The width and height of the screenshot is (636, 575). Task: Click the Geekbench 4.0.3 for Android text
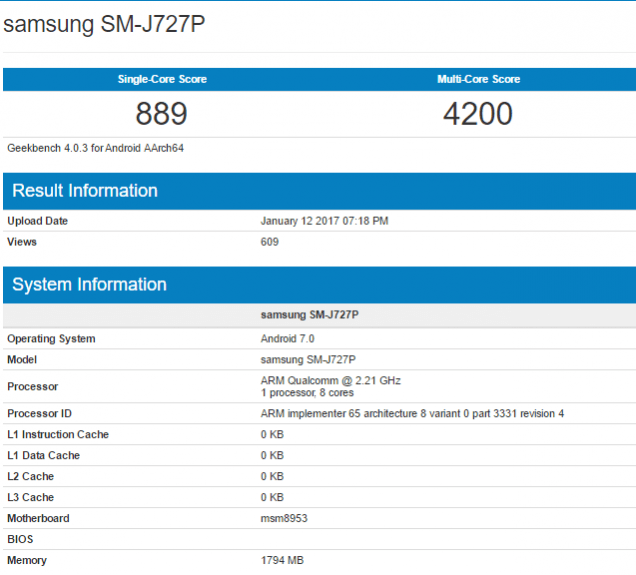pyautogui.click(x=95, y=148)
